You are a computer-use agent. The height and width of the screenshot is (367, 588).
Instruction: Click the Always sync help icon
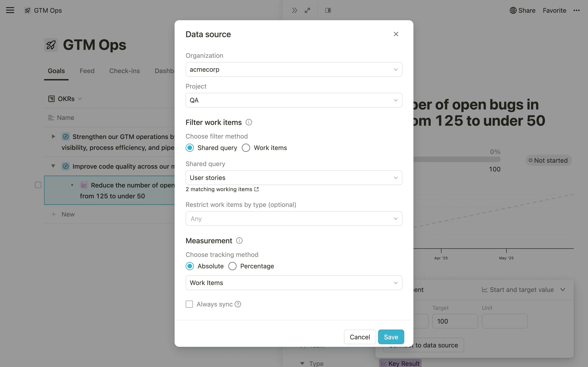click(x=238, y=304)
